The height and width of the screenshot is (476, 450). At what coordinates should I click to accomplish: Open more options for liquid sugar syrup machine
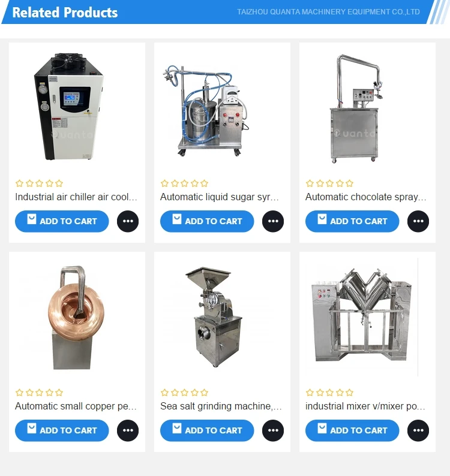tap(273, 221)
